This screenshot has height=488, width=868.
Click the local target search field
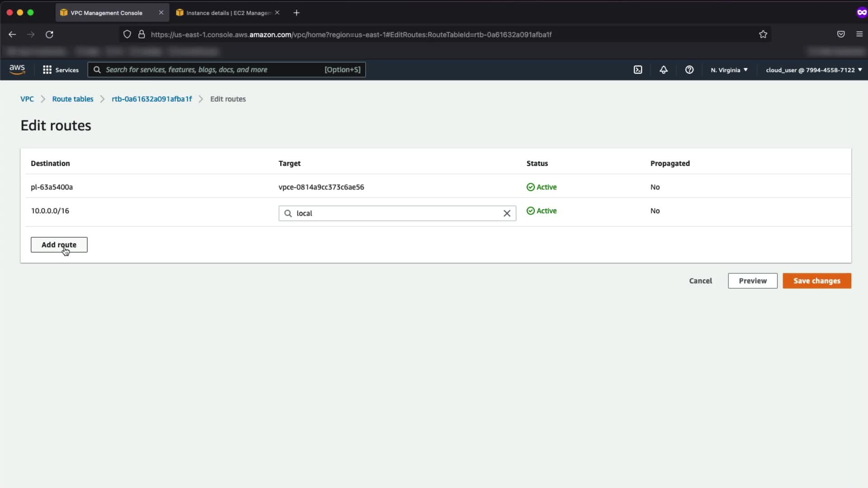point(393,213)
